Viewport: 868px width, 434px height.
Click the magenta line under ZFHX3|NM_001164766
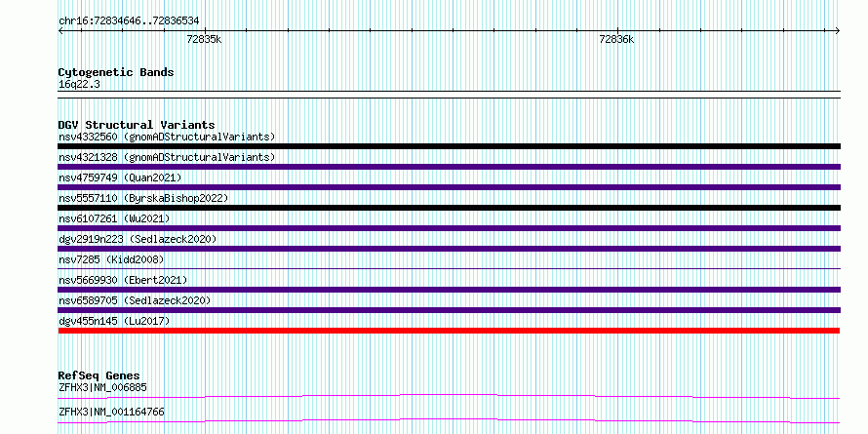click(449, 420)
